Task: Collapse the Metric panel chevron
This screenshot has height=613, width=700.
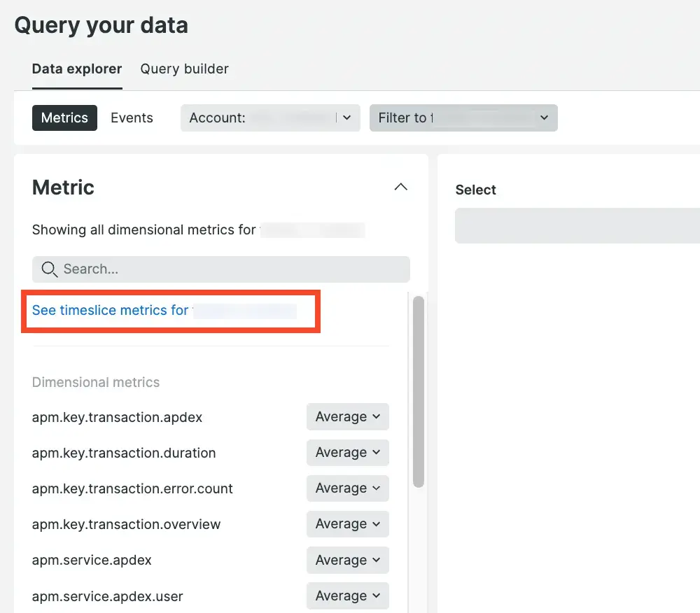Action: coord(401,187)
